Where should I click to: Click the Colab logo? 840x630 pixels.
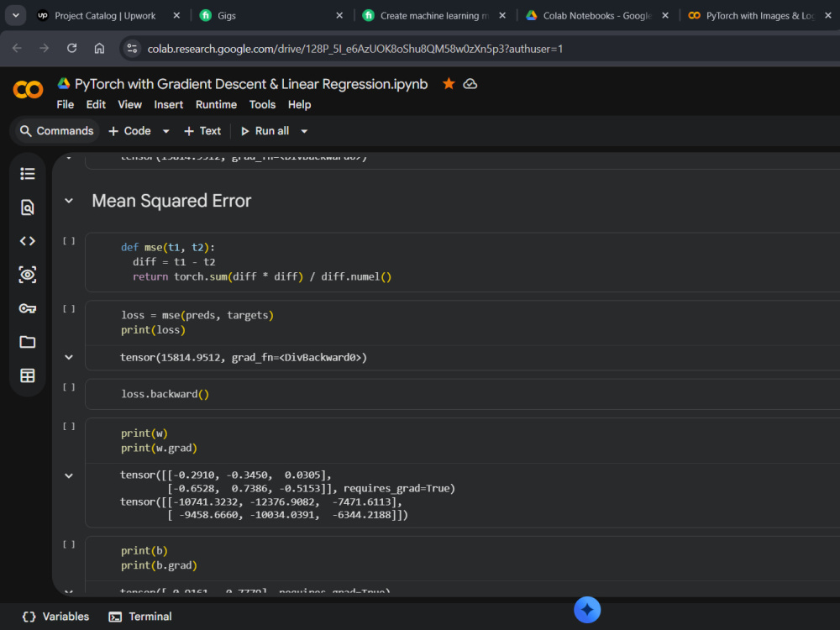[x=28, y=90]
